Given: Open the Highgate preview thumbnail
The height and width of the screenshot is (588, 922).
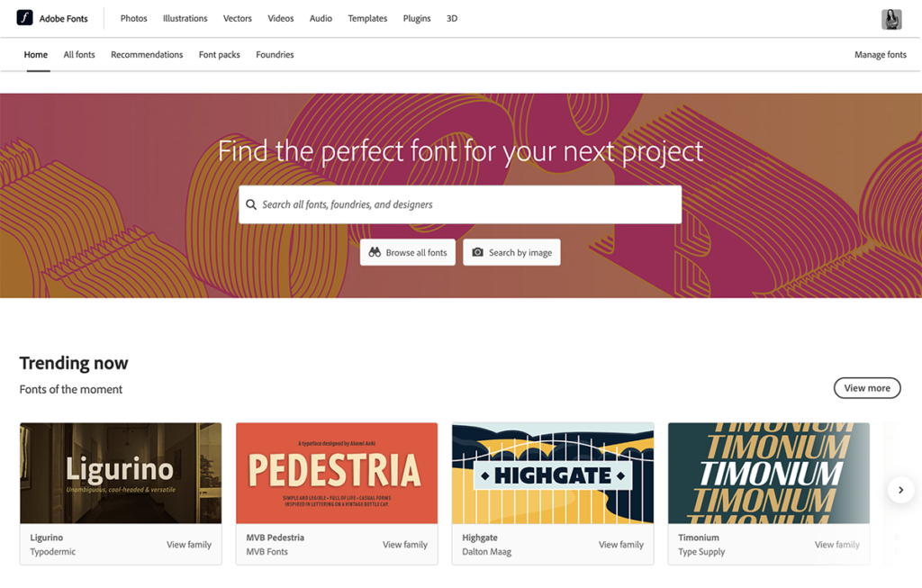Looking at the screenshot, I should click(553, 474).
